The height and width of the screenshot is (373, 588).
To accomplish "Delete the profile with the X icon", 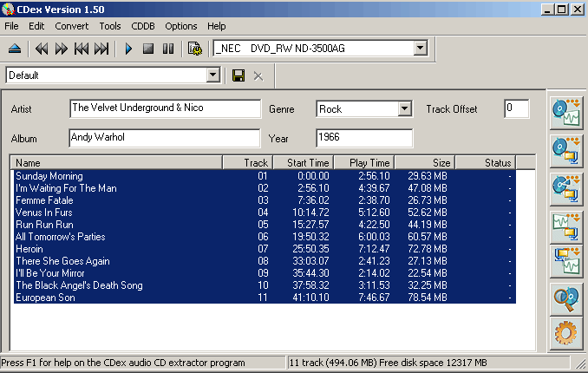I will 258,76.
